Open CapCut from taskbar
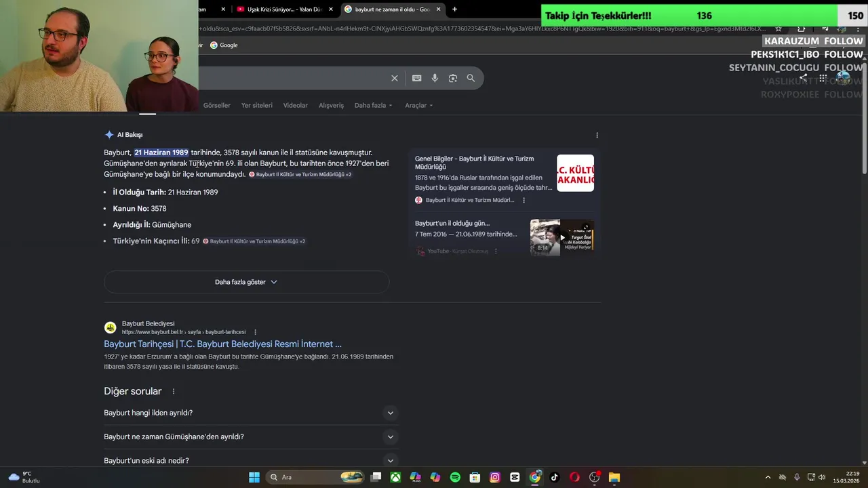The image size is (868, 488). tap(515, 477)
